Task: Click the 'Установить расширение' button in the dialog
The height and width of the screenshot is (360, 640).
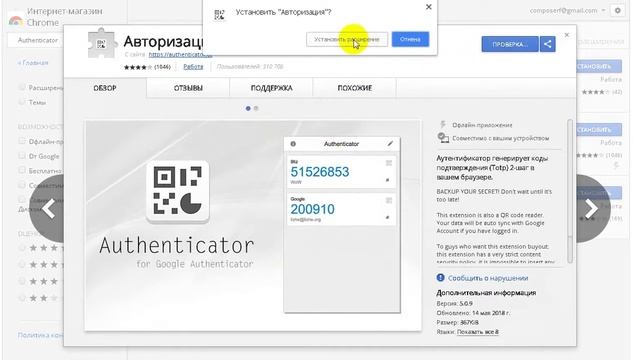Action: coord(347,40)
